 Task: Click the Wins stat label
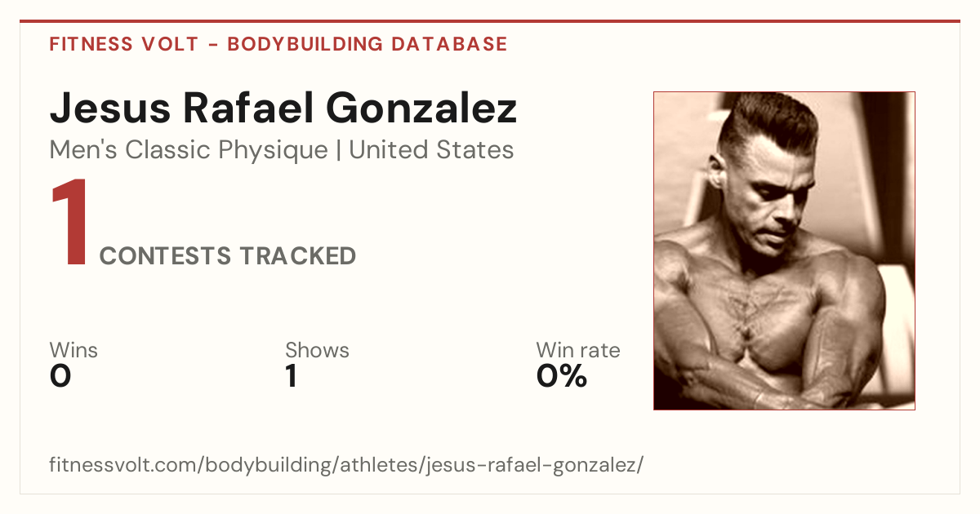[x=73, y=351]
